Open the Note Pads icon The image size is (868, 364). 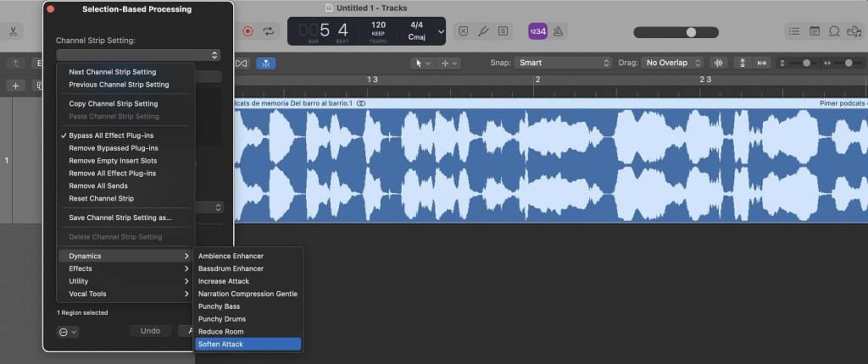815,31
